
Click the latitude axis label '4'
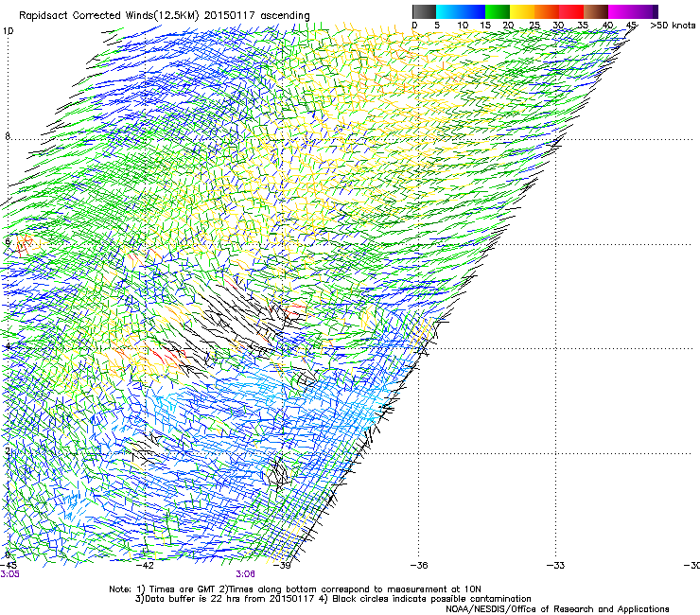(8, 346)
